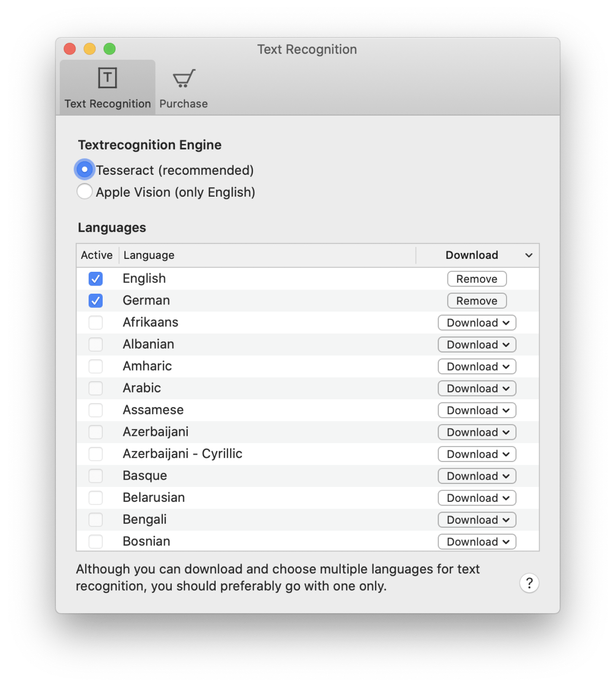Enable the Afrikaans language checkbox

click(95, 322)
